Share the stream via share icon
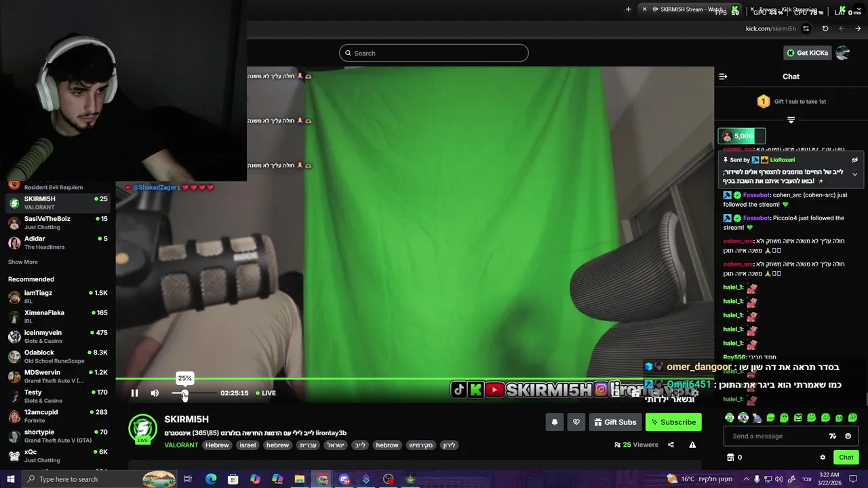The height and width of the screenshot is (488, 868). pyautogui.click(x=671, y=445)
